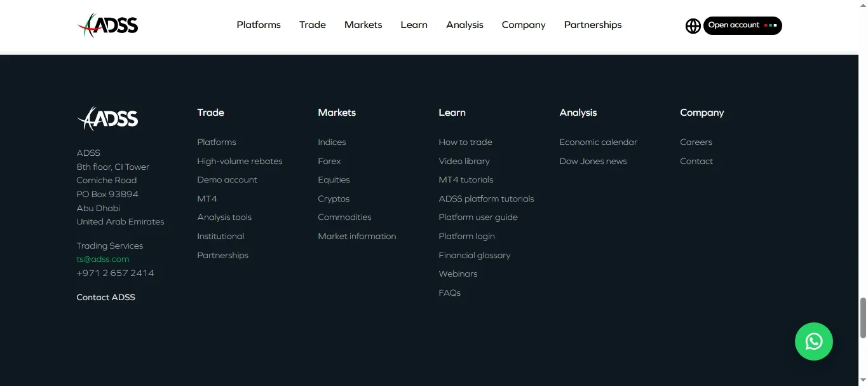This screenshot has width=868, height=386.
Task: Visit Analysis tools link
Action: coord(224,217)
